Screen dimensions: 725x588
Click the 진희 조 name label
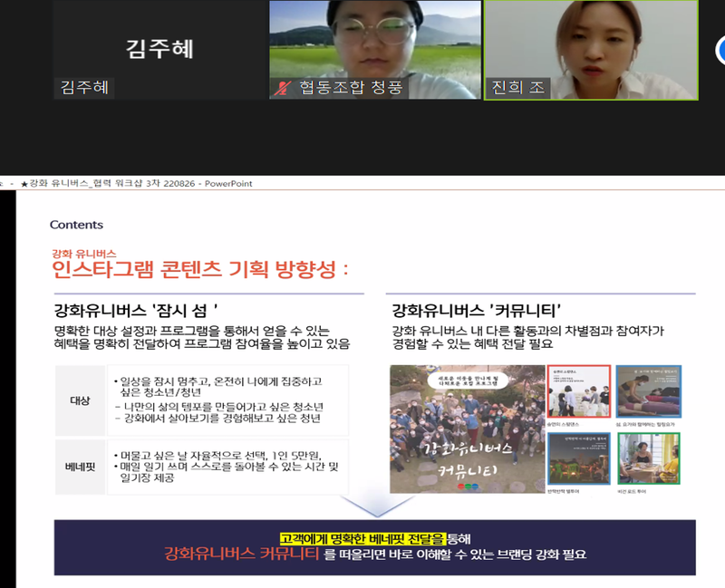pyautogui.click(x=517, y=88)
